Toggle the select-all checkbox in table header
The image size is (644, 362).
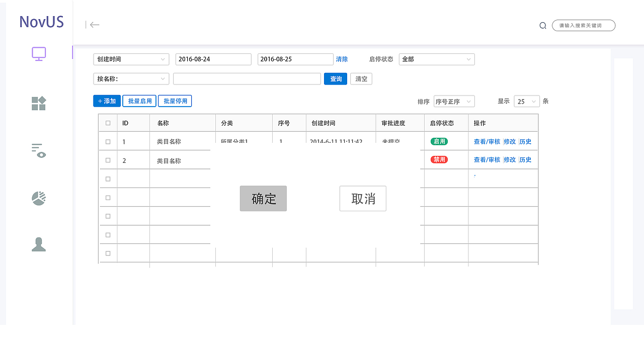tap(108, 122)
